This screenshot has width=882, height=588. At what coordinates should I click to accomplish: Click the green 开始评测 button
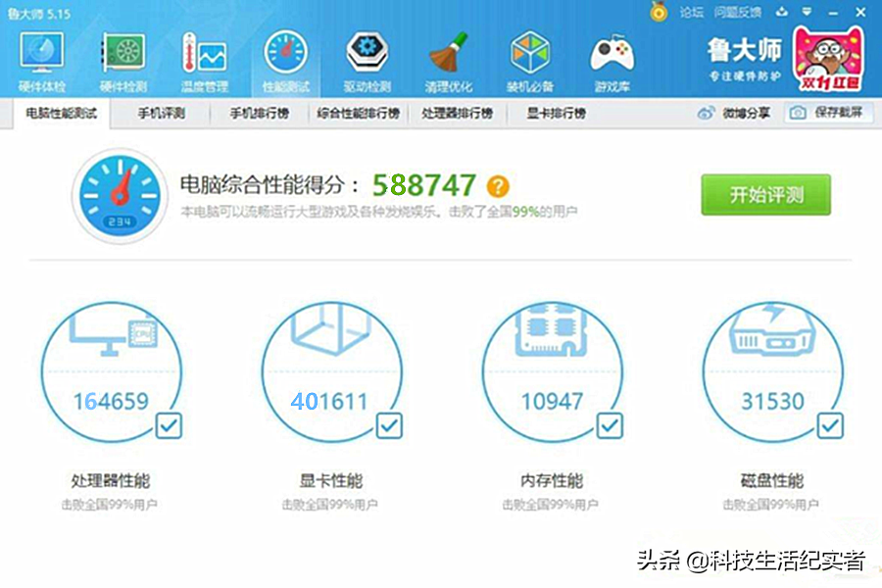765,195
